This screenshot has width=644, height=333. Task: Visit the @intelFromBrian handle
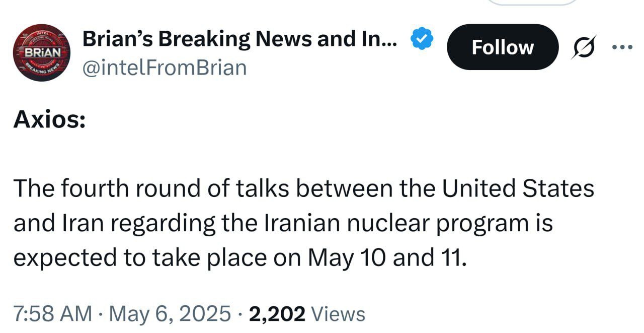coord(164,67)
